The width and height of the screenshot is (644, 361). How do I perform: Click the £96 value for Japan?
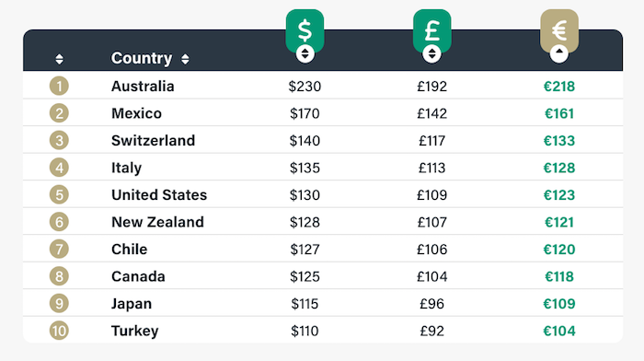click(x=432, y=303)
